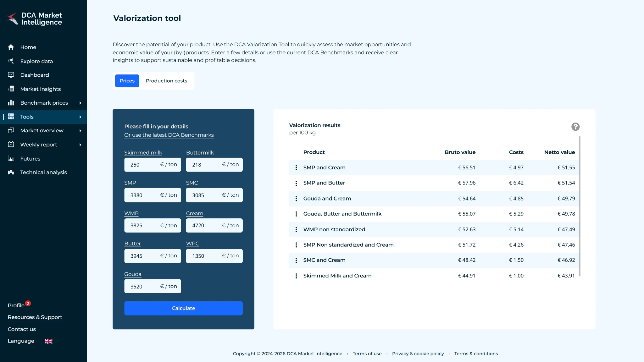Viewport: 644px width, 362px height.
Task: Open the three-dot menu for SMP and Cream
Action: [296, 168]
